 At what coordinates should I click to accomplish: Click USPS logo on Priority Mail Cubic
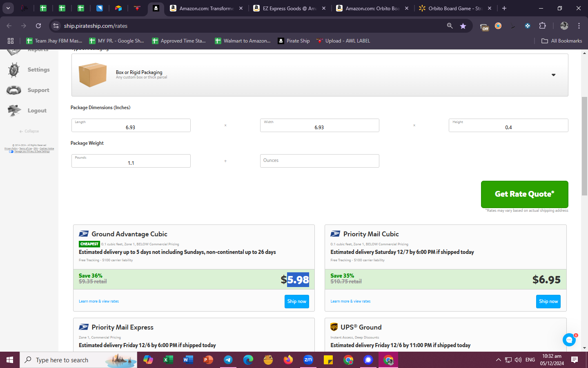(x=335, y=234)
